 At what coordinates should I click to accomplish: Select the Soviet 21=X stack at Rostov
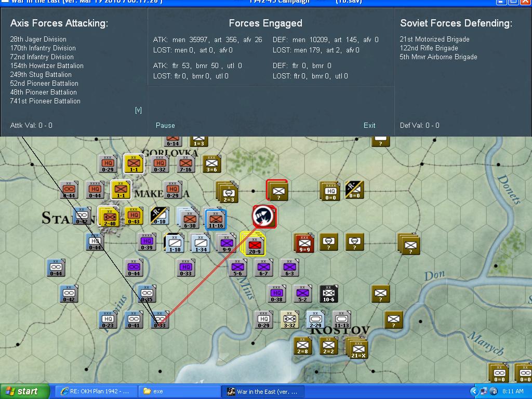[x=357, y=348]
